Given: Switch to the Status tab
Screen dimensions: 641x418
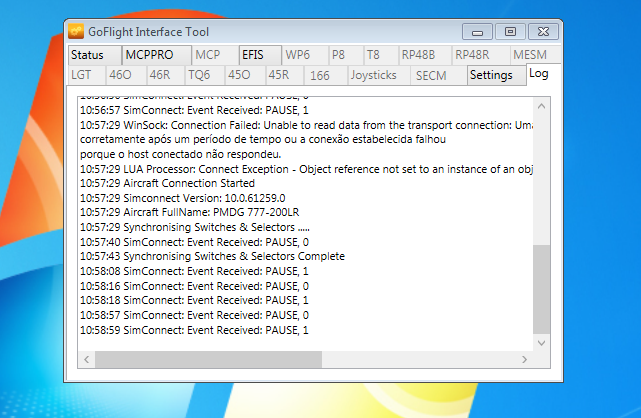Looking at the screenshot, I should 87,54.
